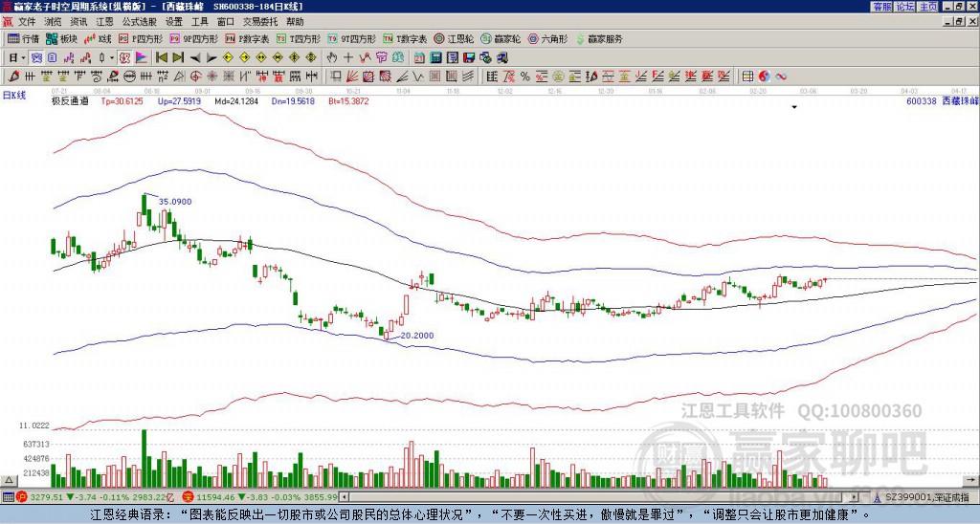The image size is (980, 524).
Task: Click the horizontal scrollbar left arrow
Action: click(x=344, y=497)
